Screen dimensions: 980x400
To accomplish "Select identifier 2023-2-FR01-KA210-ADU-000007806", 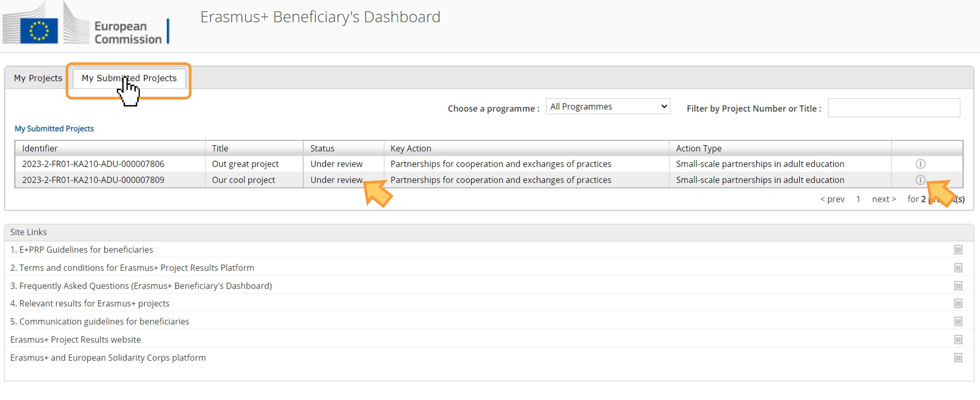I will click(93, 164).
